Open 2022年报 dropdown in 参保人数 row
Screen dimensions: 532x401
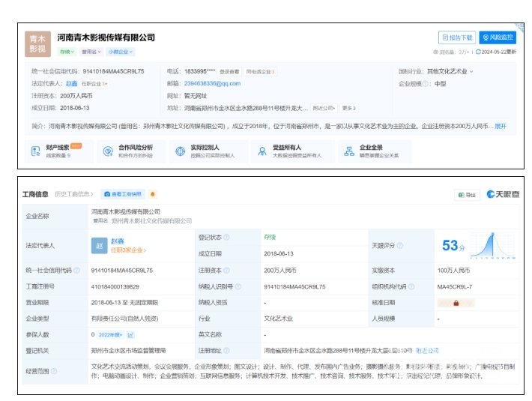(110, 335)
